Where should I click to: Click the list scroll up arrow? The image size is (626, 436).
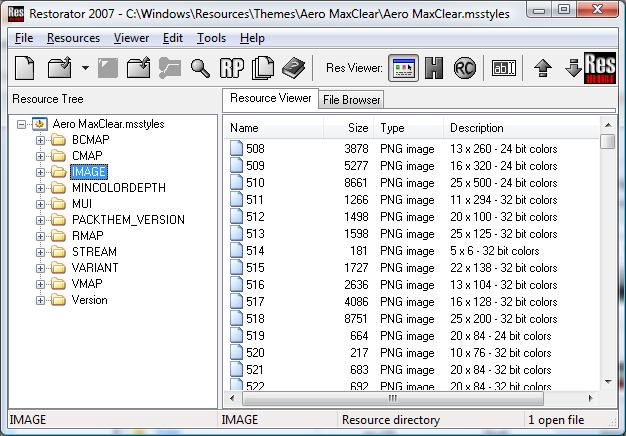[x=608, y=125]
